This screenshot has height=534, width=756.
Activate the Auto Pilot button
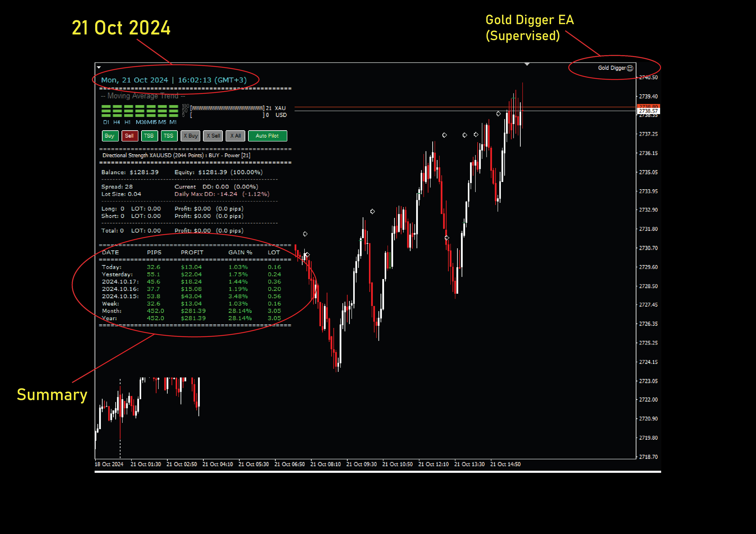pyautogui.click(x=267, y=136)
